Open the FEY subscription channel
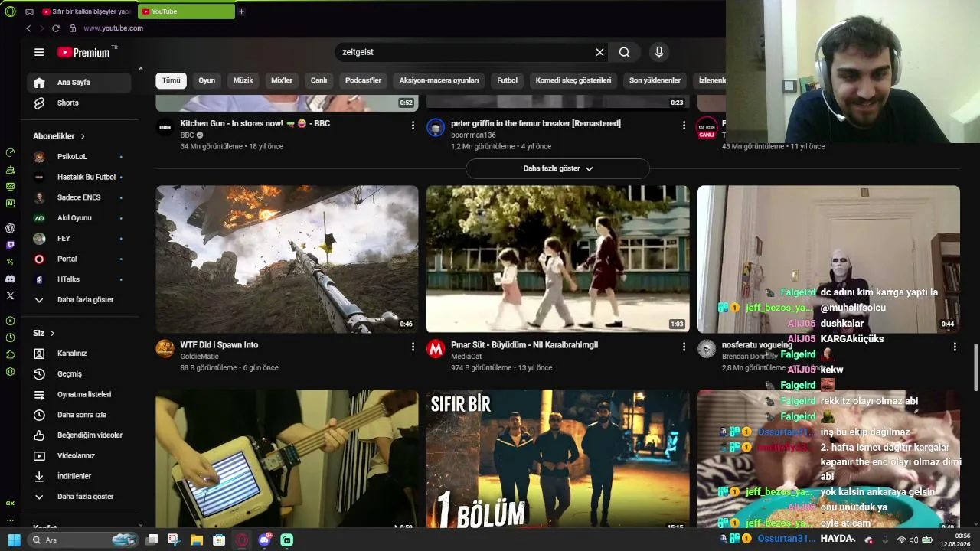This screenshot has width=980, height=551. pos(80,239)
